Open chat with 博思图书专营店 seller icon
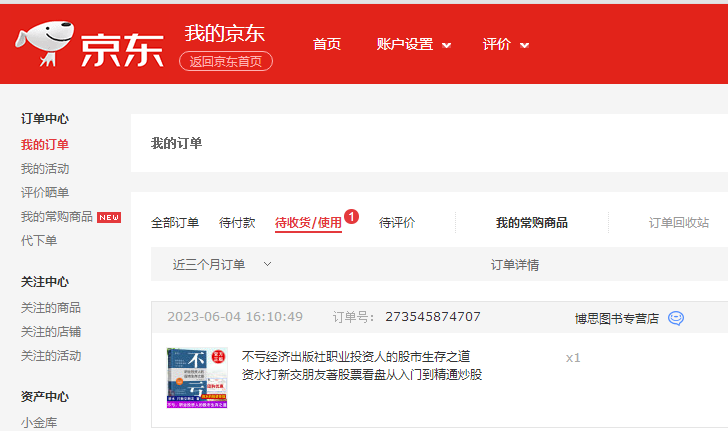The height and width of the screenshot is (431, 728). 676,318
